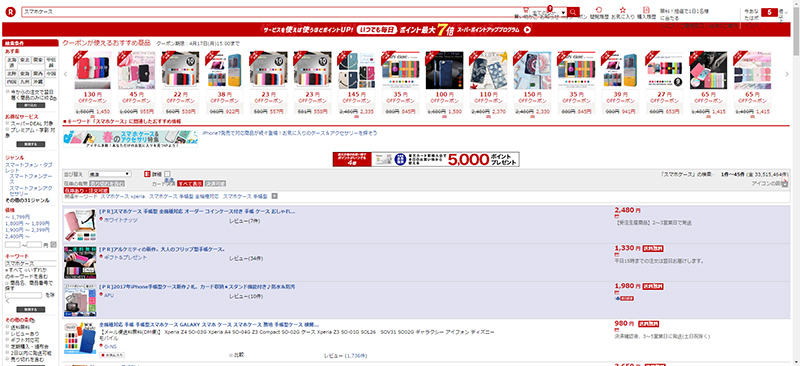Tick the 送料無料 checkbox in the sidebar
Viewport: 800px width, 366px height.
8,326
